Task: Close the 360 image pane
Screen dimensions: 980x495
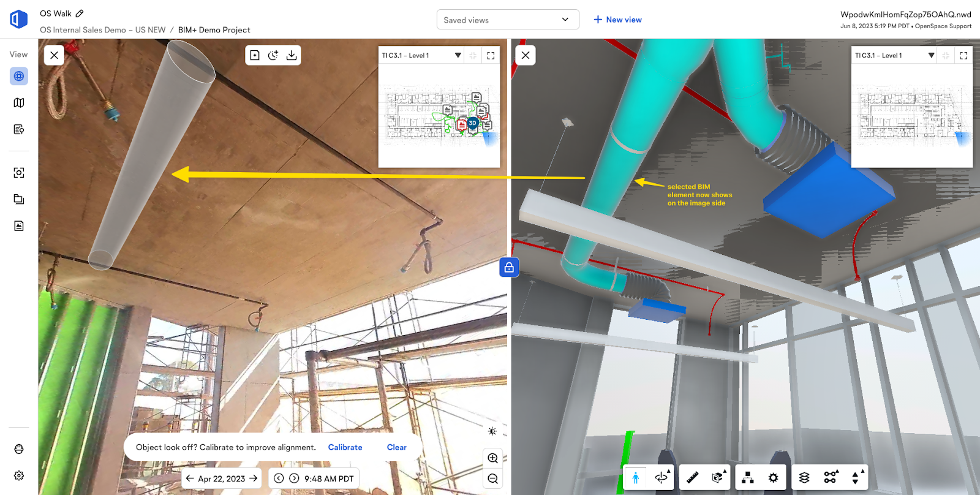Action: click(x=55, y=55)
